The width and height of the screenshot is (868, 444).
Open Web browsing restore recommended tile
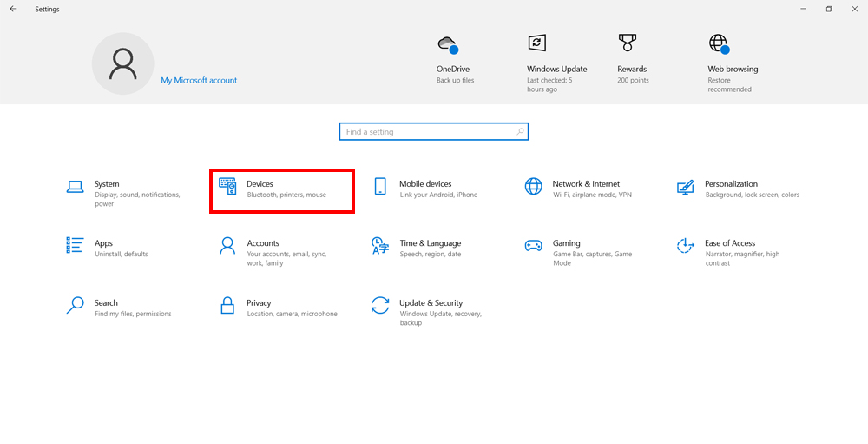pos(732,63)
